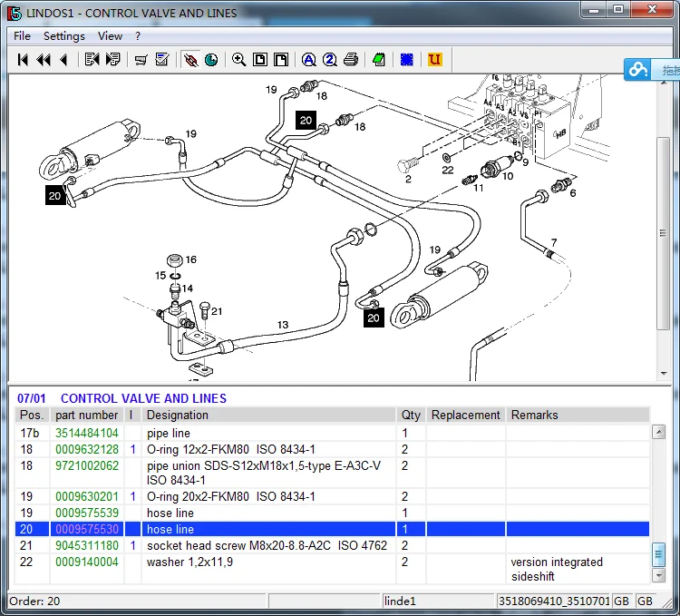Jump to the first page toolbar icon

coord(23,60)
